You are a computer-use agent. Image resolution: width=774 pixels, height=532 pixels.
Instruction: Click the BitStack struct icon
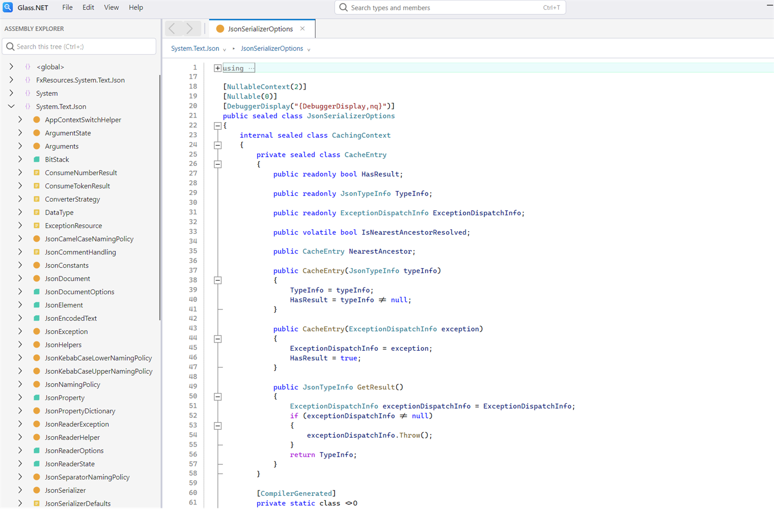[x=37, y=159]
